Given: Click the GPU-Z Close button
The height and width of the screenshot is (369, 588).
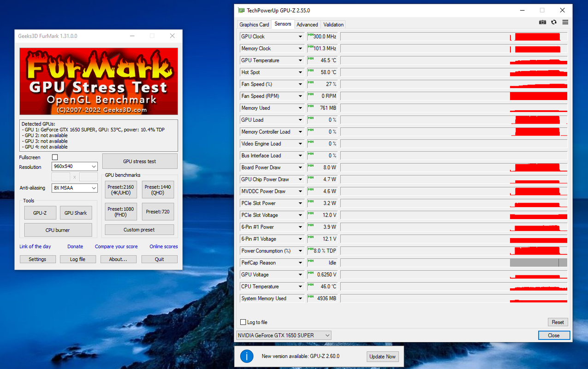Looking at the screenshot, I should (x=554, y=335).
